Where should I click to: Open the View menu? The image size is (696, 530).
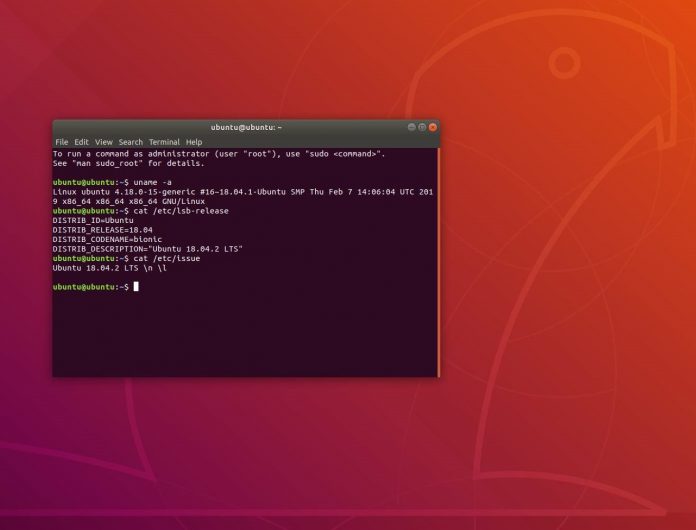point(103,142)
